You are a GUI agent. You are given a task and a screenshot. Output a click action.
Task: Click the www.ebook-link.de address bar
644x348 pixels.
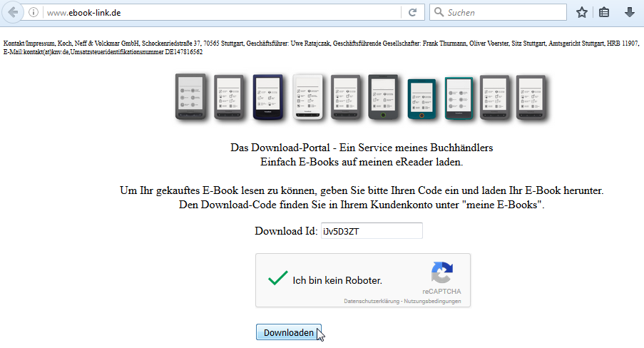[214, 12]
